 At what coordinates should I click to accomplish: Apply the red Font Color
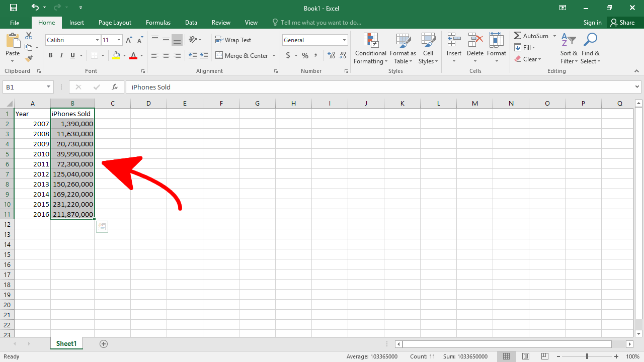[133, 55]
